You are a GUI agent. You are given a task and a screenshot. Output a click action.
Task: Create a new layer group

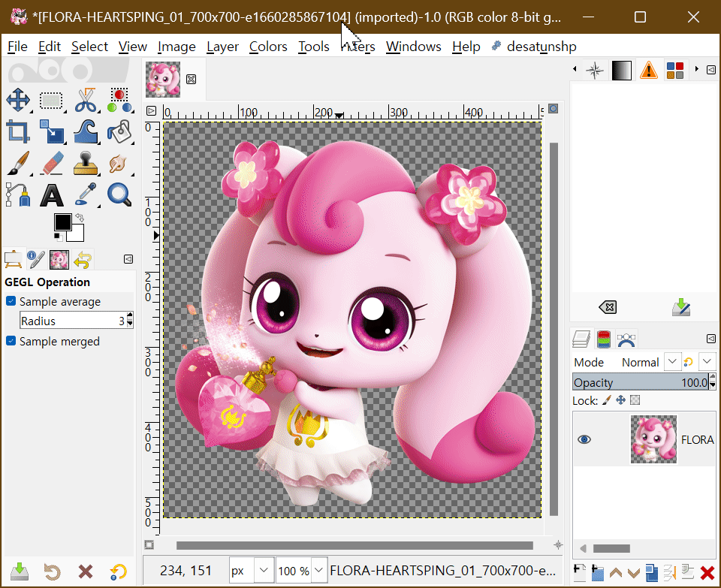point(597,572)
